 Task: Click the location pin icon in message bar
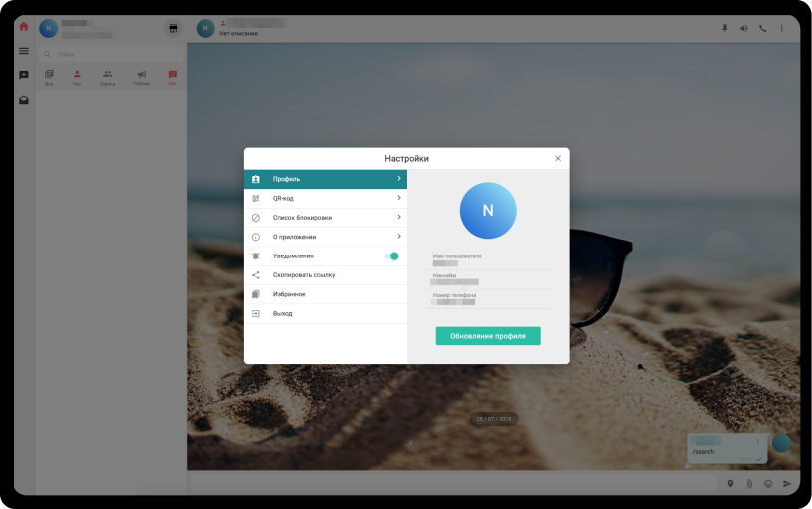click(x=730, y=484)
